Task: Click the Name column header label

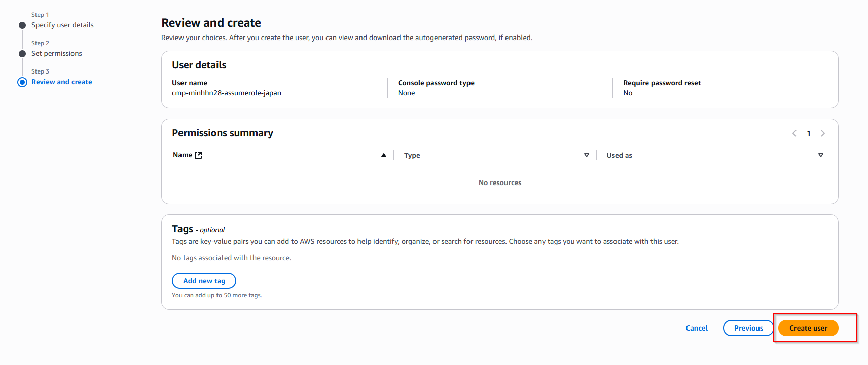Action: (x=182, y=155)
